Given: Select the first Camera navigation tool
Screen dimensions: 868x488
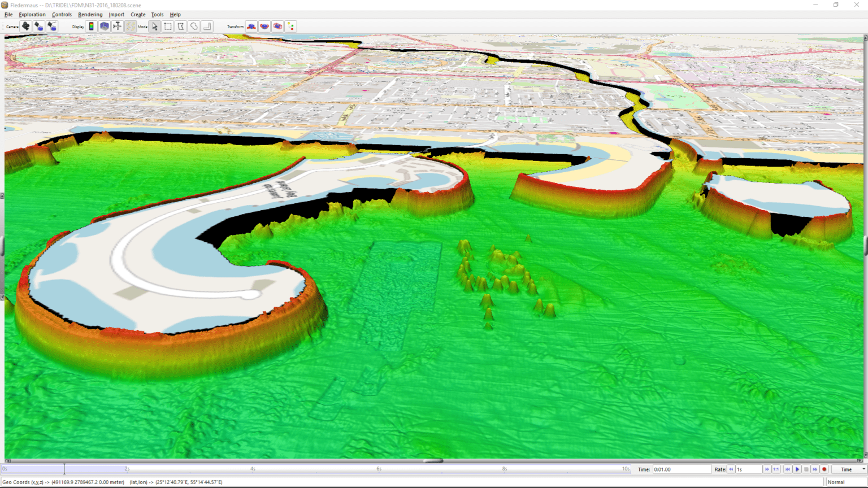Looking at the screenshot, I should click(25, 26).
